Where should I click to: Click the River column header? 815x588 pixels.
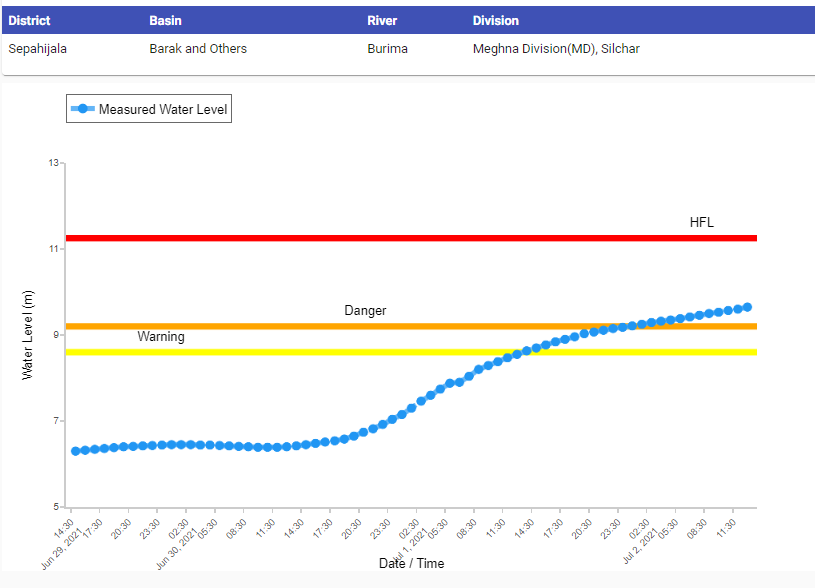click(x=382, y=21)
